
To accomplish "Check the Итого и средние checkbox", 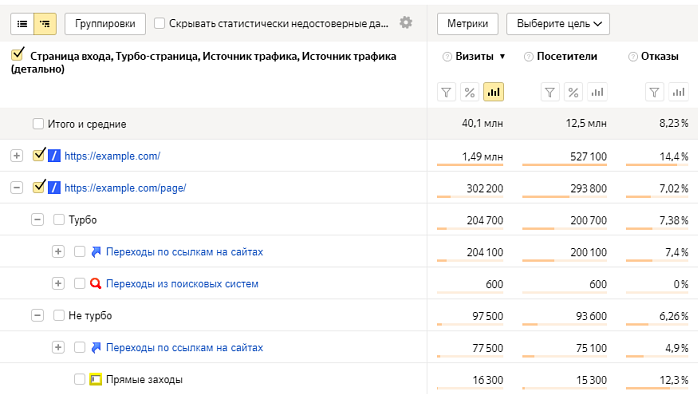I will pos(38,124).
